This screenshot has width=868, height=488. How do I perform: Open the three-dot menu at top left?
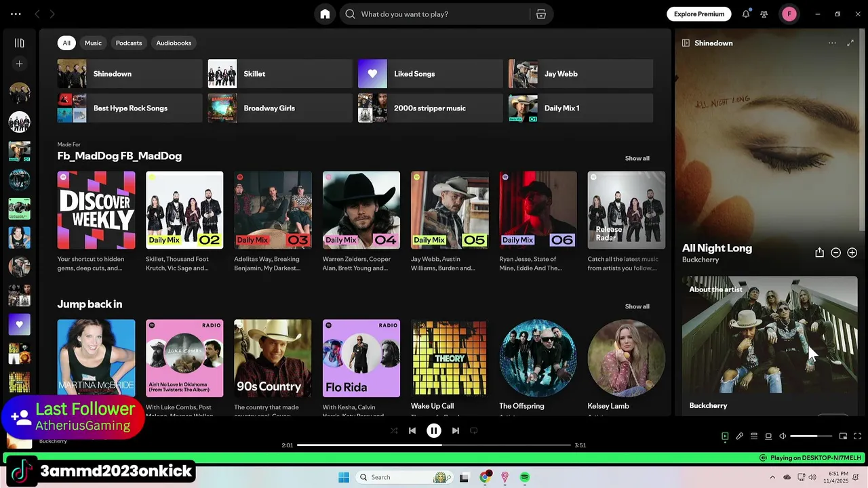[16, 14]
